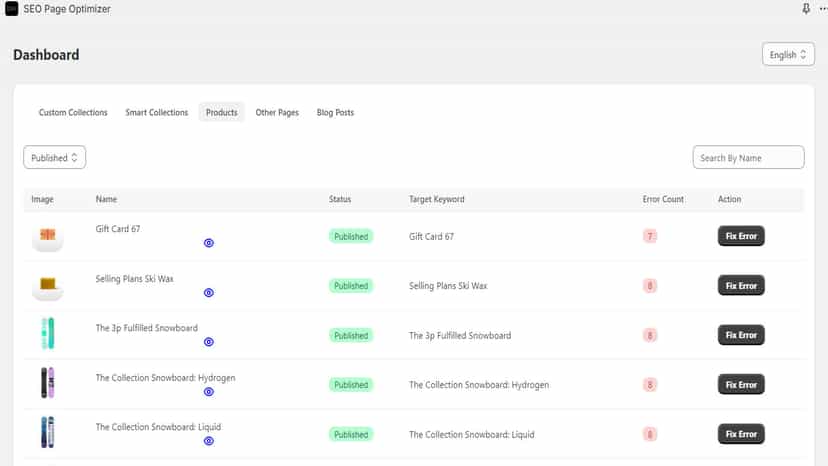Click The 3p Fulfilled Snowboard target keyword

pos(460,335)
